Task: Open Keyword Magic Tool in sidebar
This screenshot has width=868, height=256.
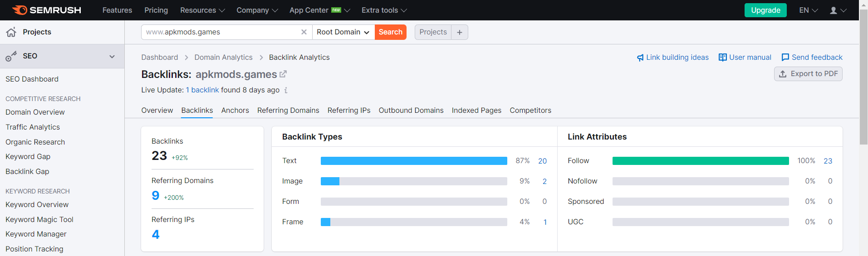Action: pyautogui.click(x=39, y=219)
